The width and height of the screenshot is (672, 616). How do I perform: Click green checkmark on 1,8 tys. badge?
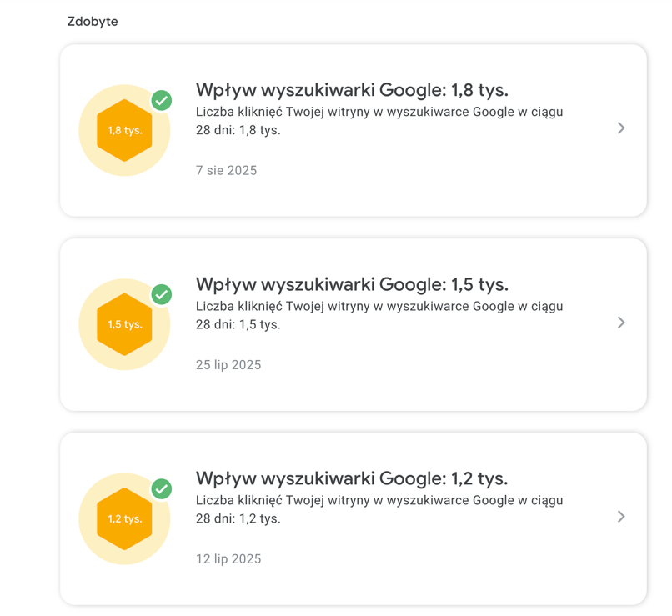[x=162, y=101]
